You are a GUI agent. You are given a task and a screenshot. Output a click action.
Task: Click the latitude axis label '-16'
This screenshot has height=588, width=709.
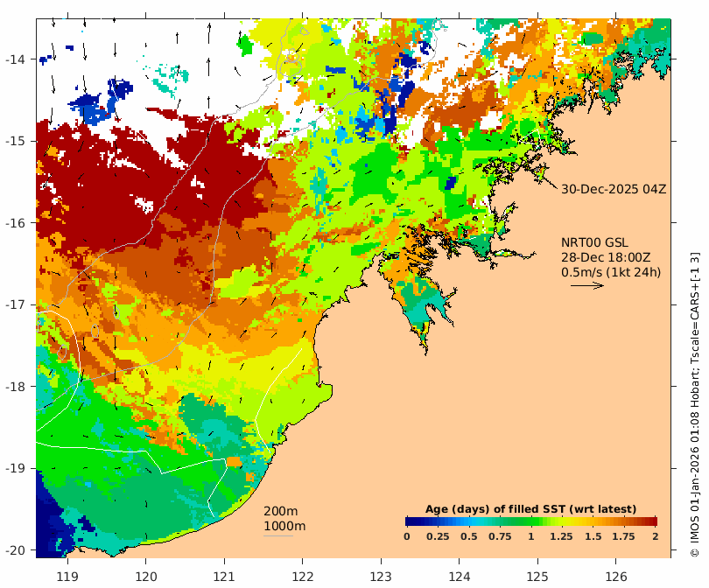pos(15,223)
